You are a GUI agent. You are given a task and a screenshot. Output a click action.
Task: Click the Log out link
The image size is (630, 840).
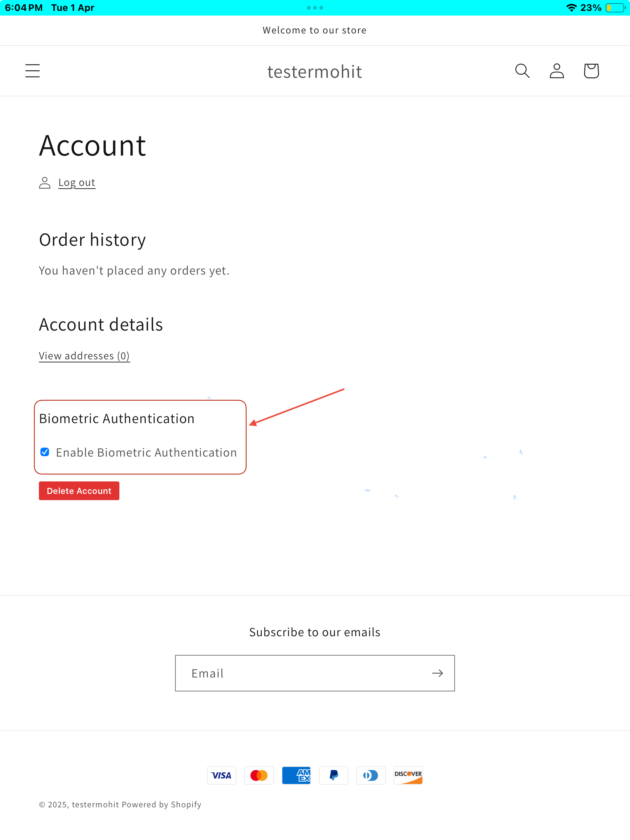[x=77, y=182]
